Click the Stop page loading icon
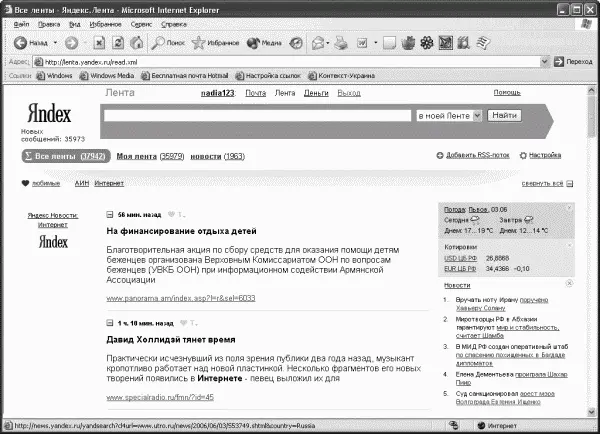The width and height of the screenshot is (600, 434). point(99,42)
